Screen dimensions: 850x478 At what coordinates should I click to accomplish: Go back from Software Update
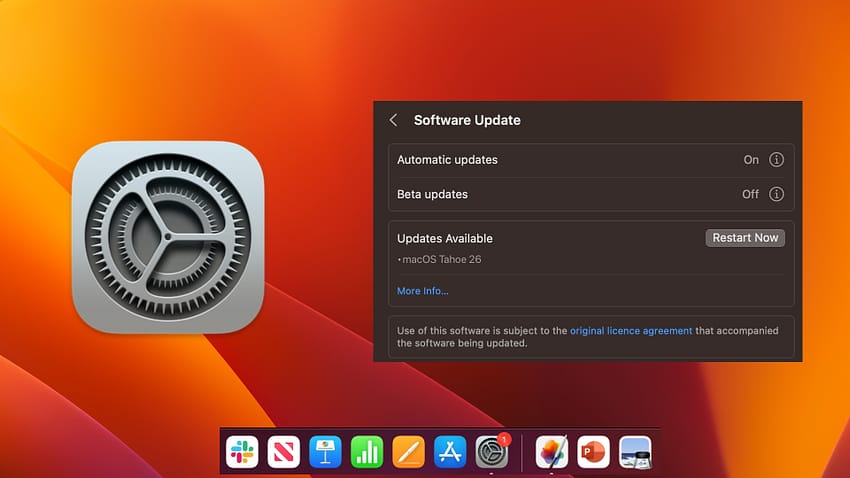coord(394,120)
